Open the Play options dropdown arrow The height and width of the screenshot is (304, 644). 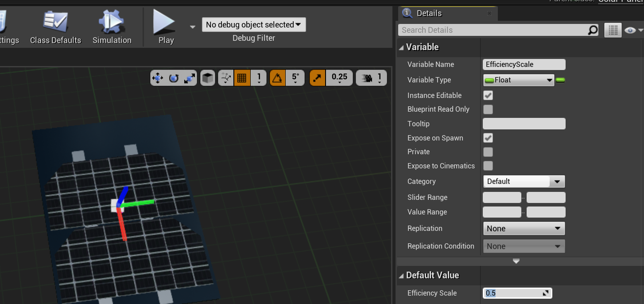point(192,27)
